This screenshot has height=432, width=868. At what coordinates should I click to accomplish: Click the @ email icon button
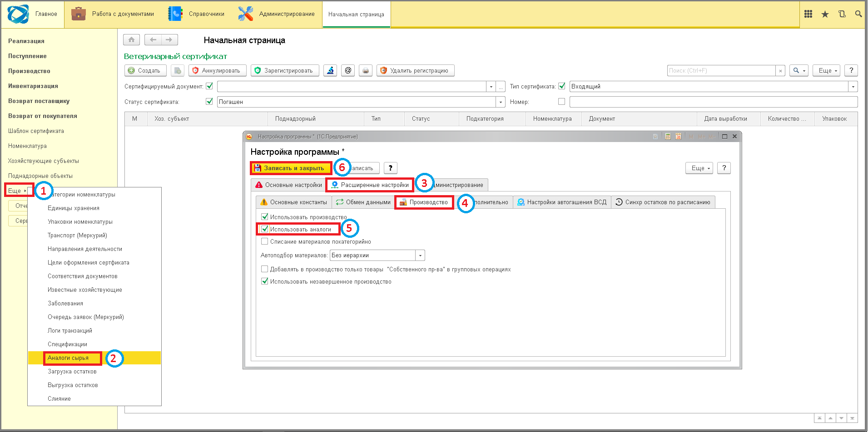[x=348, y=70]
